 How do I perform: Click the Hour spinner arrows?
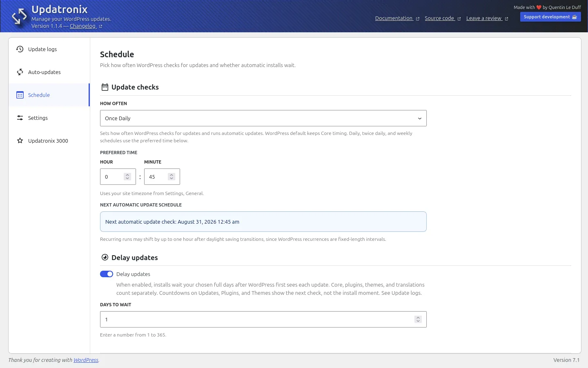tap(127, 177)
